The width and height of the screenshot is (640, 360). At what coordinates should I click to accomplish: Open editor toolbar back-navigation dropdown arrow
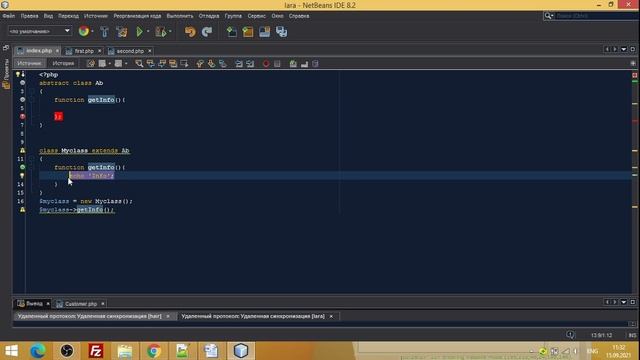[110, 64]
